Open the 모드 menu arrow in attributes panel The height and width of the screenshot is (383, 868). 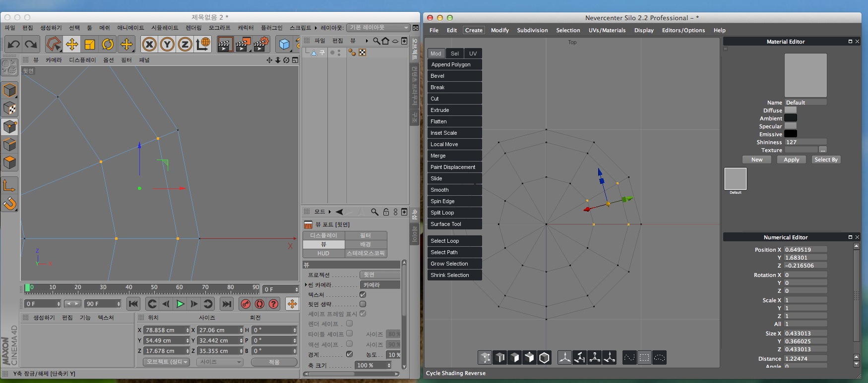tap(330, 212)
